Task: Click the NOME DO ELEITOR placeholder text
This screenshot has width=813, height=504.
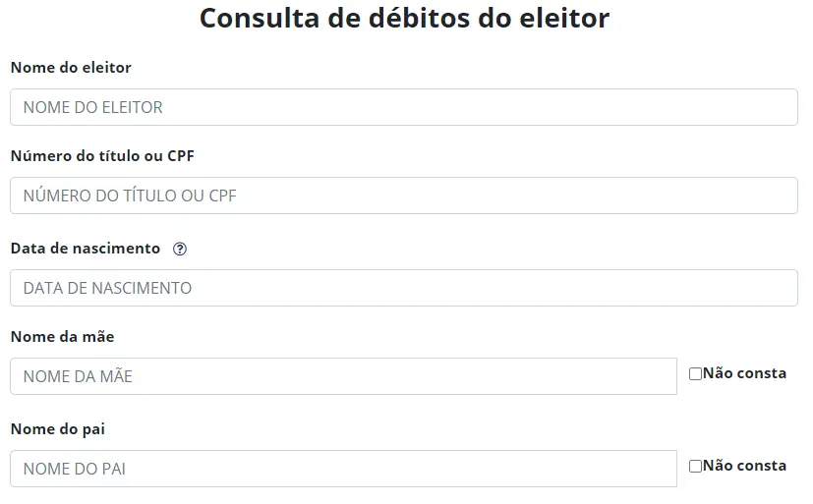Action: 93,108
